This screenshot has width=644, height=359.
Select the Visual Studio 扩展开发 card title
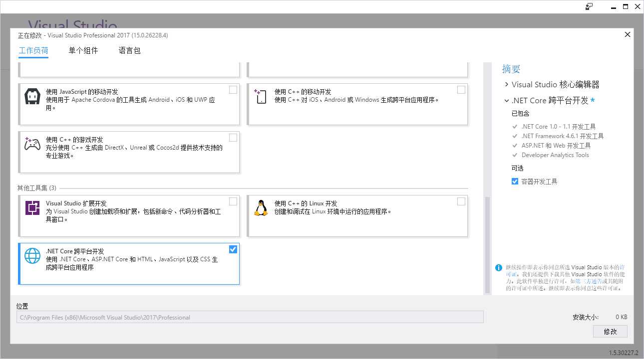tap(76, 203)
